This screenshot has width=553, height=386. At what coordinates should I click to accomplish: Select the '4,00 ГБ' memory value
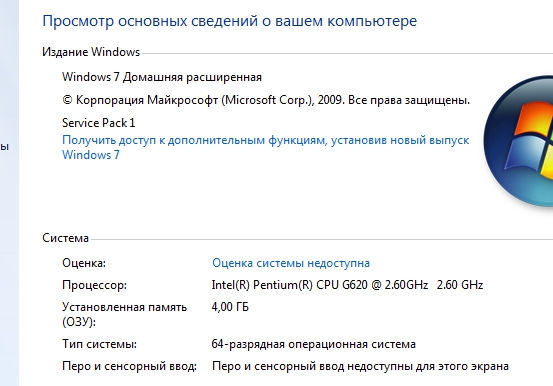[x=230, y=307]
